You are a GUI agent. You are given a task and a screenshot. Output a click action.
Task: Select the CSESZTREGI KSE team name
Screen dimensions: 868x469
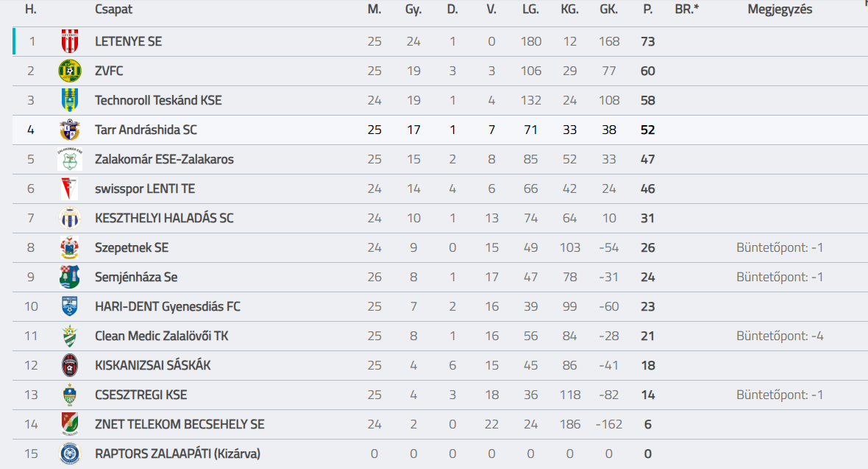tap(141, 395)
